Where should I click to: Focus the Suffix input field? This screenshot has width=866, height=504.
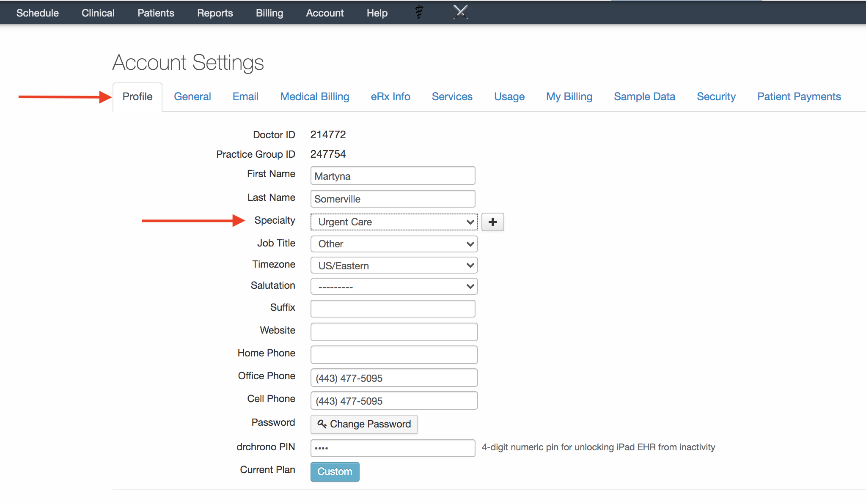[x=393, y=309]
